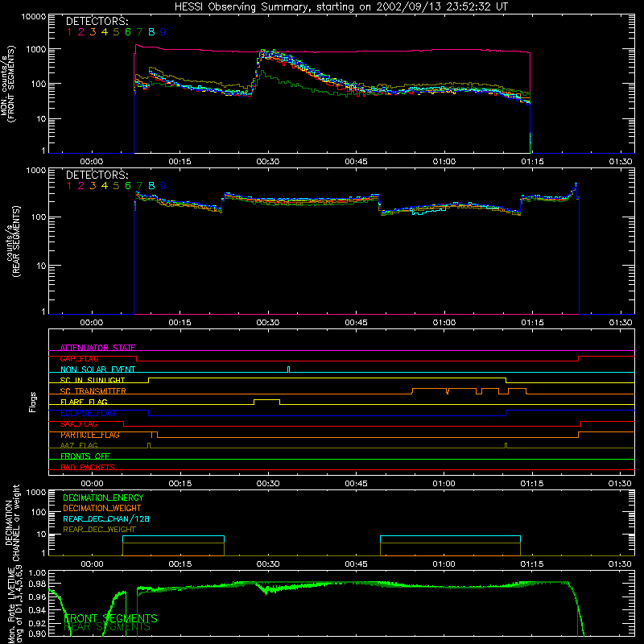Select the A47_FLAG label
644x644 pixels.
pos(79,445)
